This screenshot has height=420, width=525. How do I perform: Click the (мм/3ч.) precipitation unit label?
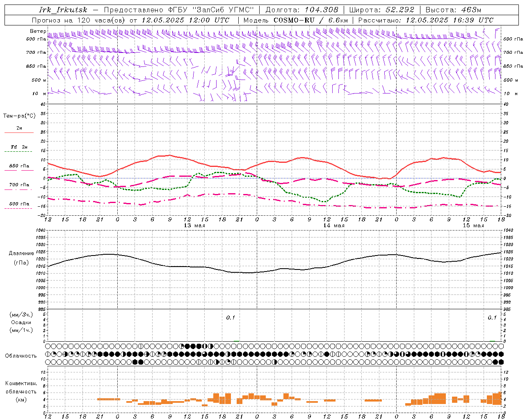(21, 315)
